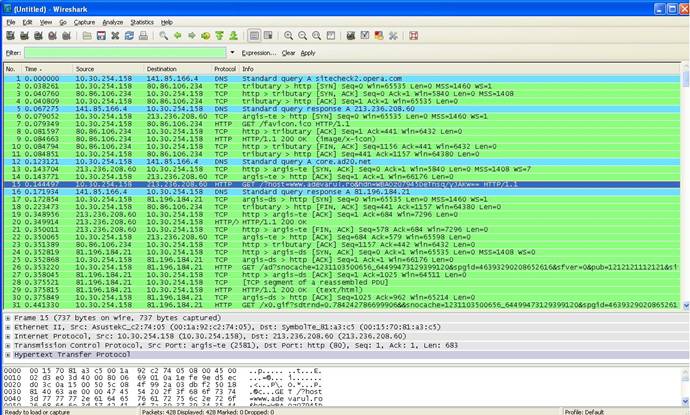Click the packet list vertical scrollbar
The image size is (690, 415).
(686, 187)
